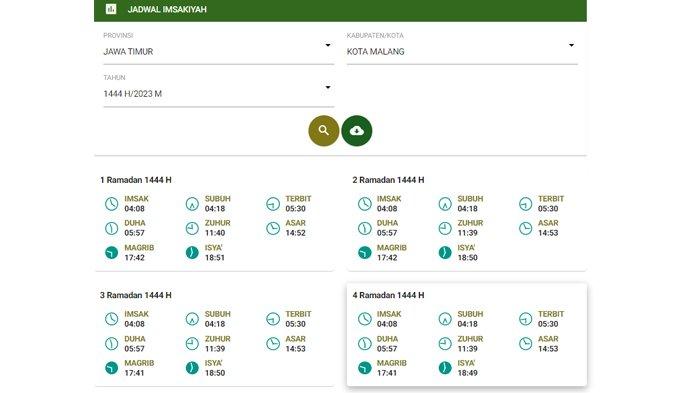Click the Subuh icon in 3 Ramadan card
700x393 pixels.
[x=192, y=319]
